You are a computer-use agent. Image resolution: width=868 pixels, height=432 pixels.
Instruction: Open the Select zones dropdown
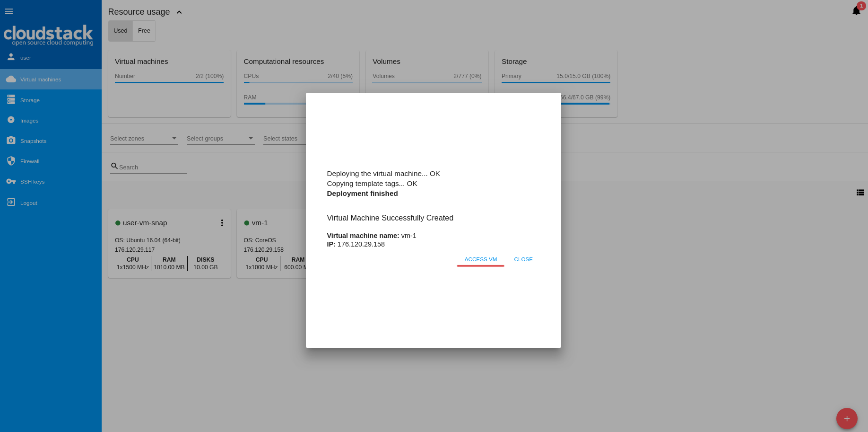[144, 139]
